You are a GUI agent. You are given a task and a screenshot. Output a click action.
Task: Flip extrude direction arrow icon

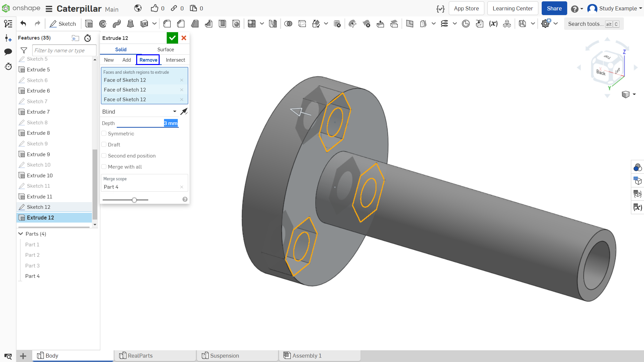point(184,112)
